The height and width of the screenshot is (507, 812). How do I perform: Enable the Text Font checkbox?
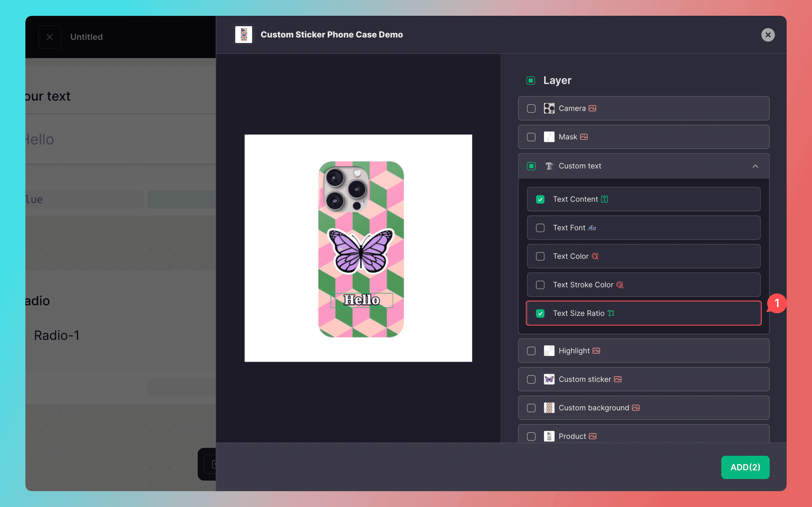[540, 228]
